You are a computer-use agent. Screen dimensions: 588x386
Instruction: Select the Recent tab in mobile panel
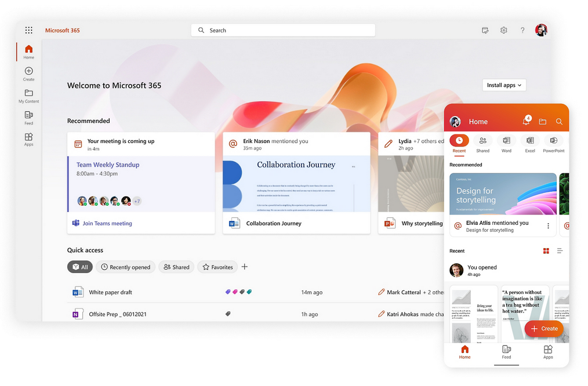pos(459,144)
